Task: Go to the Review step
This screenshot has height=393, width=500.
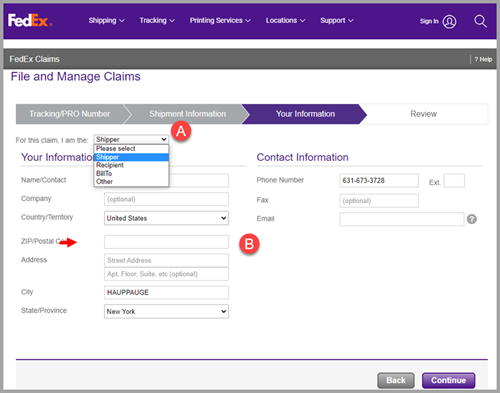Action: [423, 114]
